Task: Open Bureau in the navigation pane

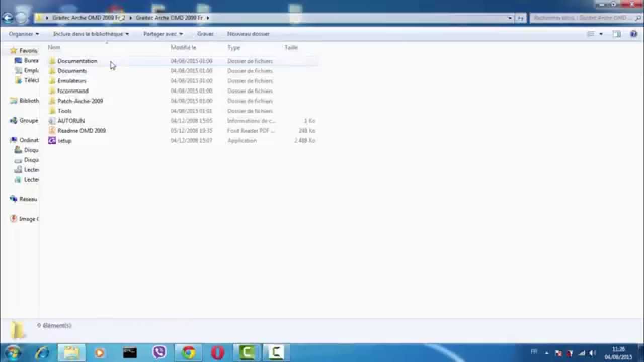Action: pos(27,61)
